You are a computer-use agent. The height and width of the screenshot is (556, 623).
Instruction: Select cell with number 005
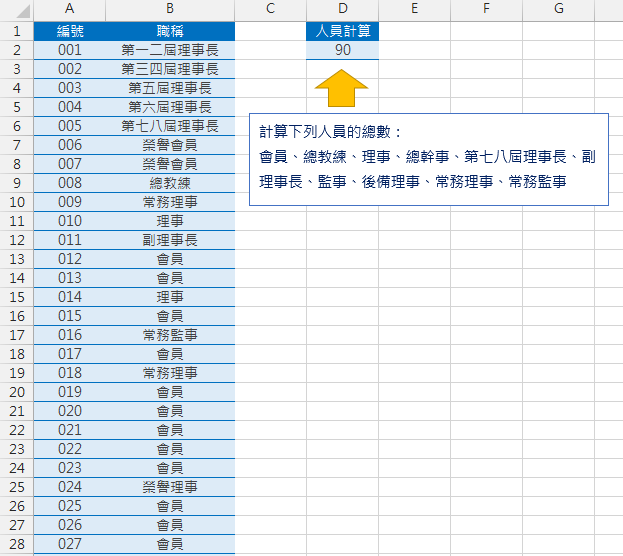point(70,126)
